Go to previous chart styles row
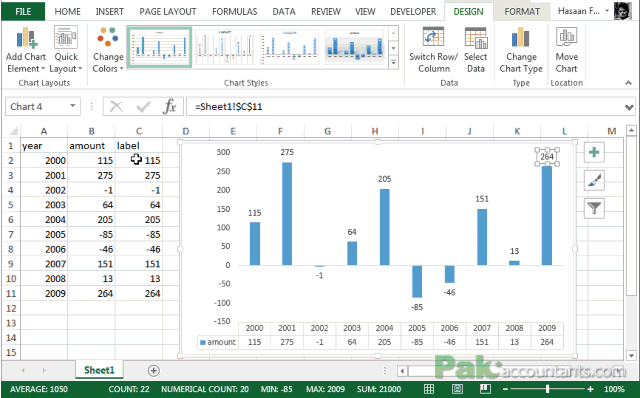Screen dimensions: 640x398 [393, 33]
